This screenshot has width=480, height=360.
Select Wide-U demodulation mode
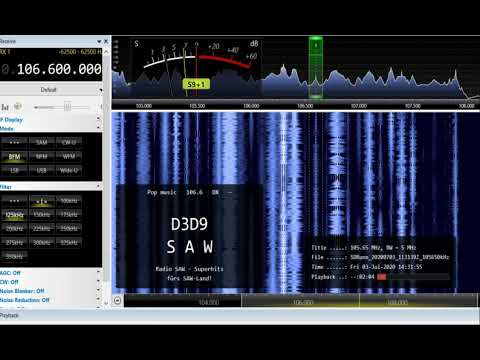[x=69, y=170]
